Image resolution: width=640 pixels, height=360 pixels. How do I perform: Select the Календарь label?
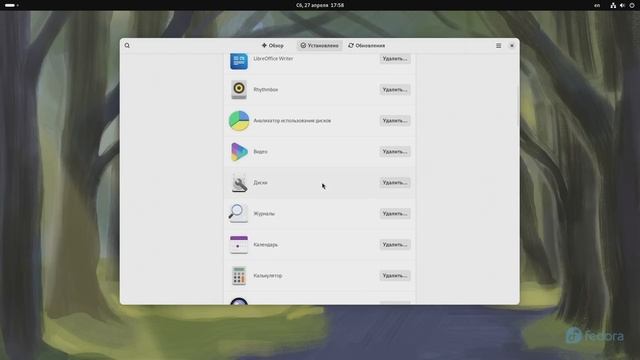click(266, 245)
